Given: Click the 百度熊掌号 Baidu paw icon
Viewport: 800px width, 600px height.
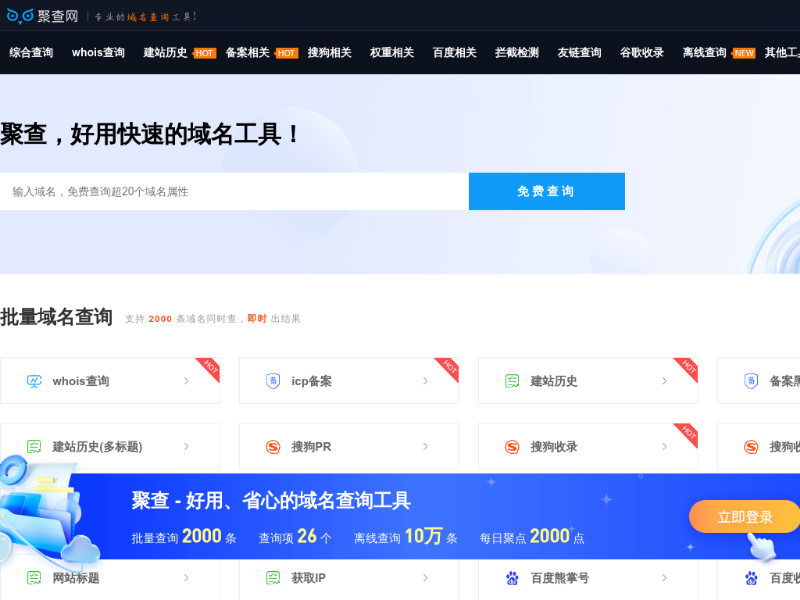Looking at the screenshot, I should pyautogui.click(x=512, y=578).
